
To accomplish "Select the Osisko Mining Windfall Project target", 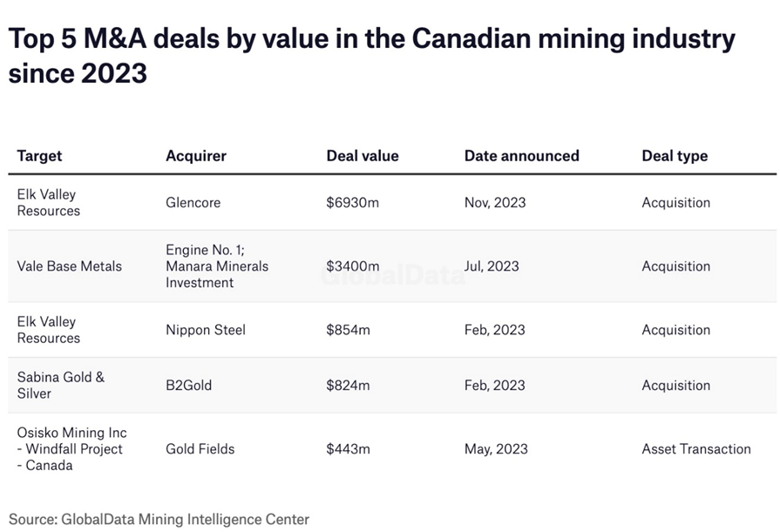I will (71, 449).
